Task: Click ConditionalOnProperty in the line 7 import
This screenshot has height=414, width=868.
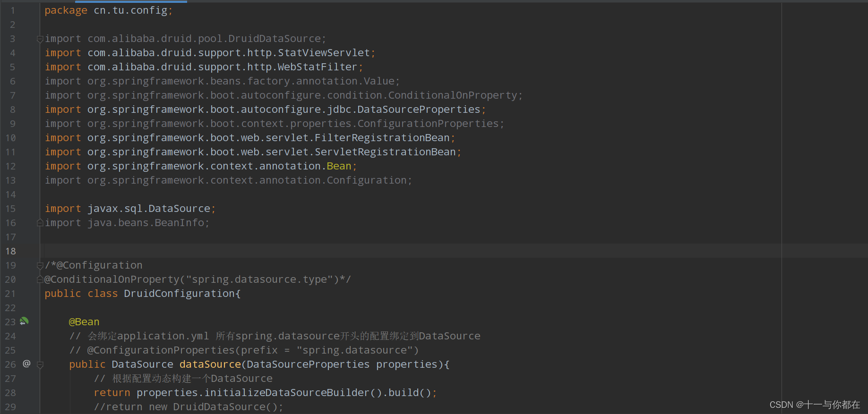Action: click(453, 95)
